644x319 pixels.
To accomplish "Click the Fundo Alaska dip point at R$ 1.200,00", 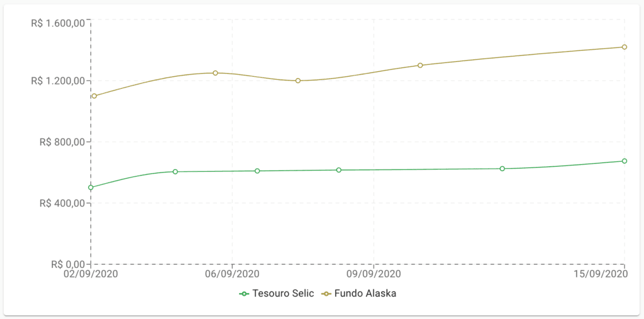I will 297,81.
